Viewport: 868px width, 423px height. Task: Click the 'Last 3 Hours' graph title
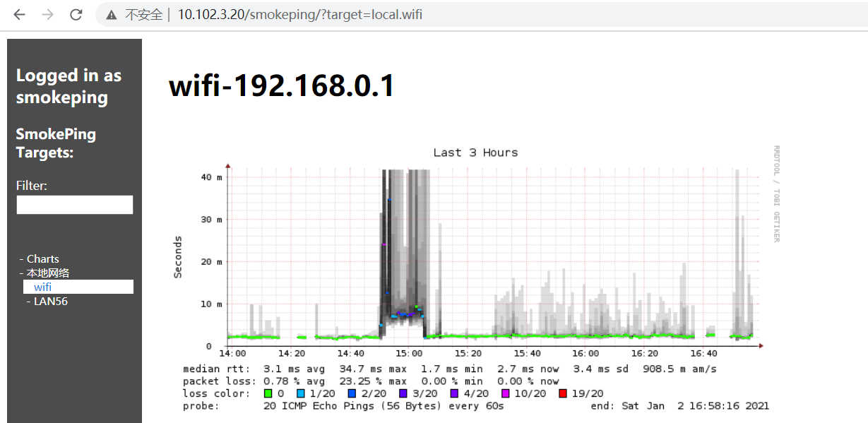tap(475, 153)
